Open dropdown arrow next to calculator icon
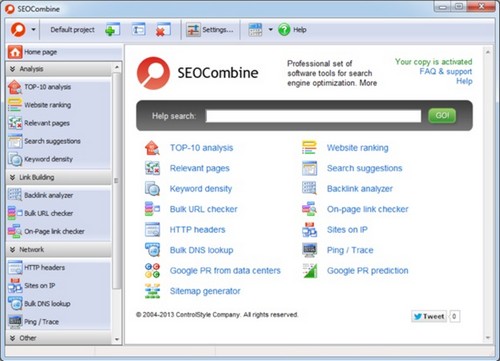The height and width of the screenshot is (361, 500). point(271,30)
